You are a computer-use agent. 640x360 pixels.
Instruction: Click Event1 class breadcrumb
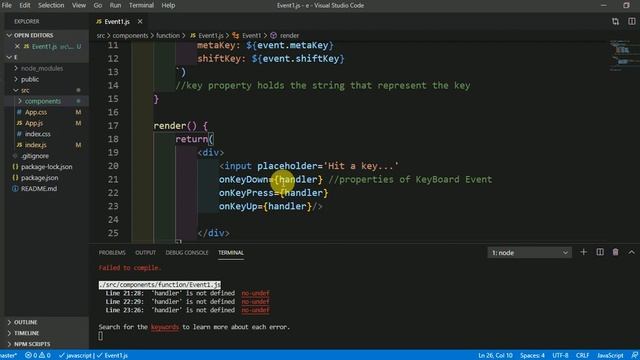[x=247, y=36]
